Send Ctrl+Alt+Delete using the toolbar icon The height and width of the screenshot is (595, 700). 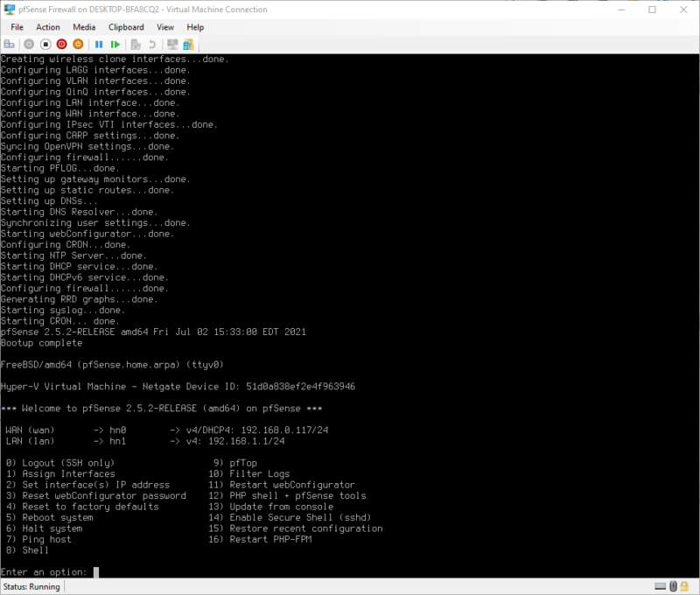10,44
